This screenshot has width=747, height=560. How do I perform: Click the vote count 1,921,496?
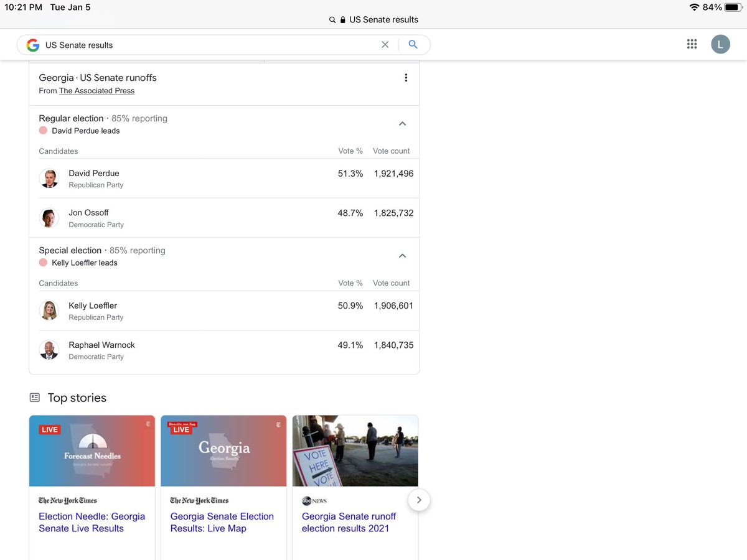[x=393, y=174]
